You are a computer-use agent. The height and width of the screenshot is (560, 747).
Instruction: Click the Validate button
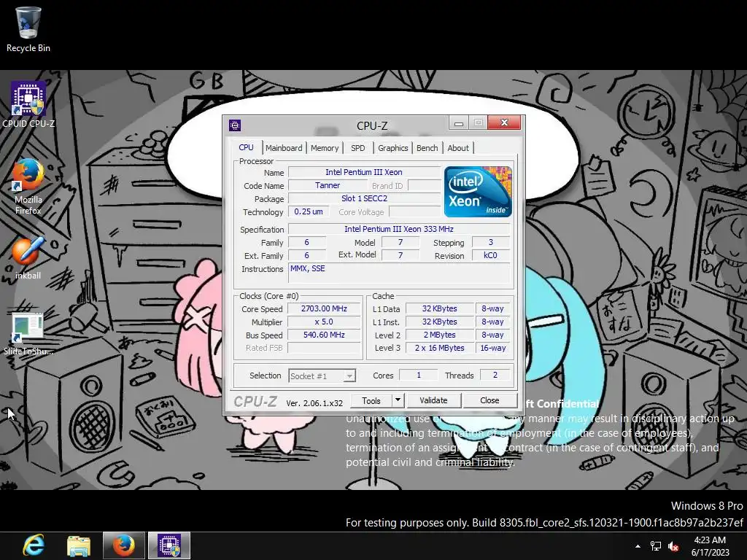click(x=433, y=400)
